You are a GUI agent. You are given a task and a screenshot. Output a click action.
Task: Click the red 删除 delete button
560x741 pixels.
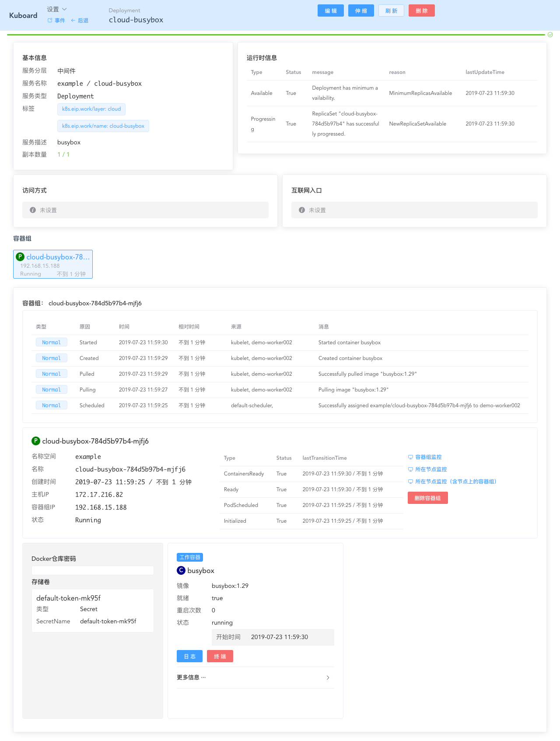click(422, 10)
